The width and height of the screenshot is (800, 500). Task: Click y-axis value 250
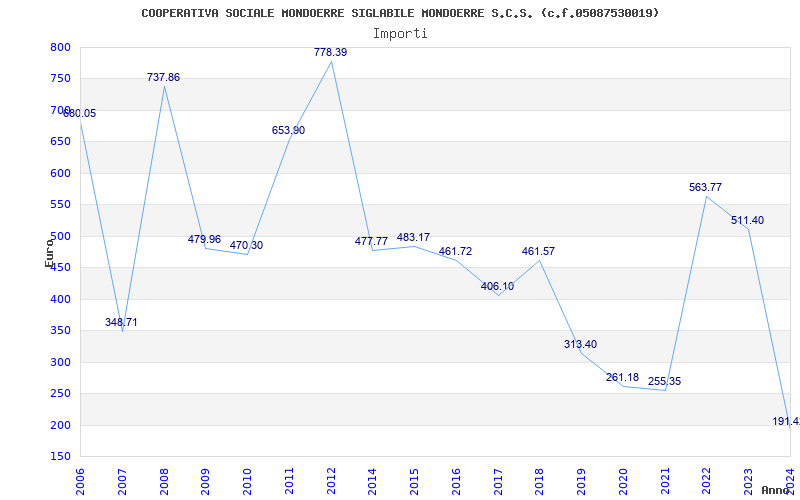[x=60, y=394]
